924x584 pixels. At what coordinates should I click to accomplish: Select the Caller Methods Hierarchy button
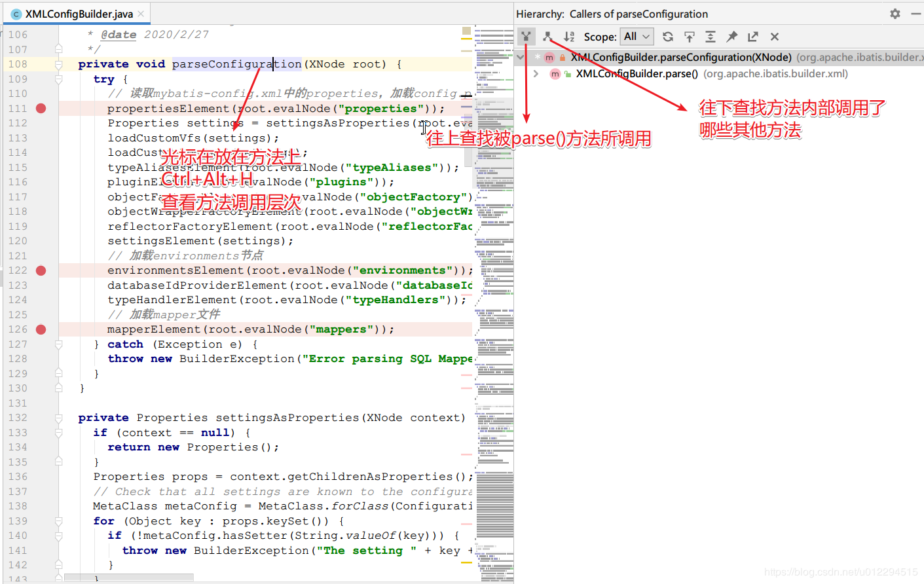(526, 37)
